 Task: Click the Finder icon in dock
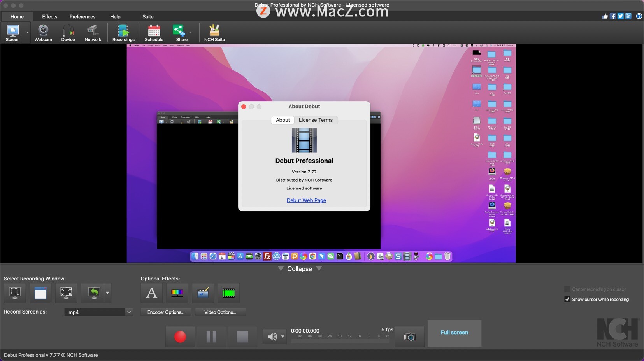pyautogui.click(x=195, y=256)
